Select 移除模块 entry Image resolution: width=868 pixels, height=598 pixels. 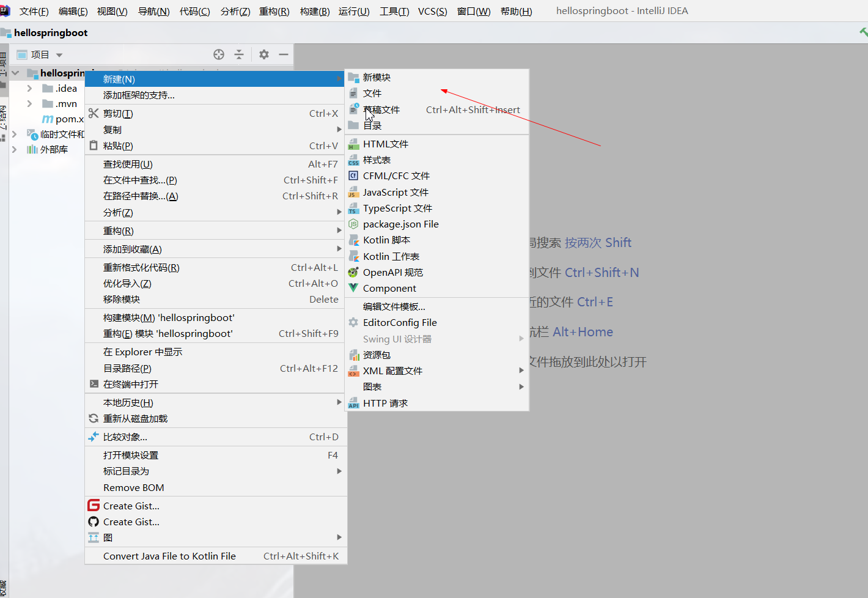216,299
